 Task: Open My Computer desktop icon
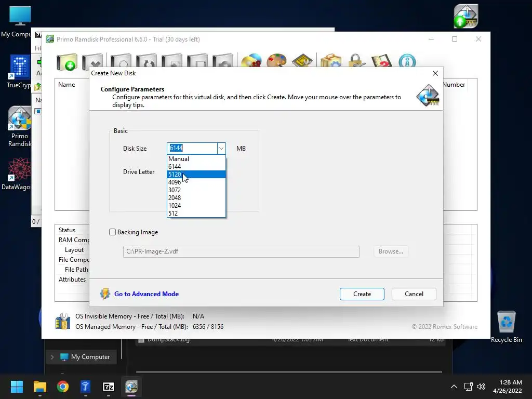pos(20,21)
